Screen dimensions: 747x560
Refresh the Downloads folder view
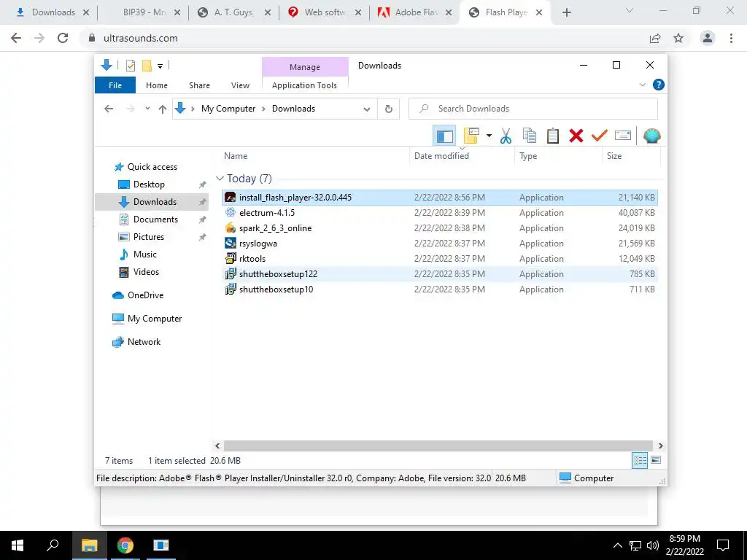click(x=389, y=109)
